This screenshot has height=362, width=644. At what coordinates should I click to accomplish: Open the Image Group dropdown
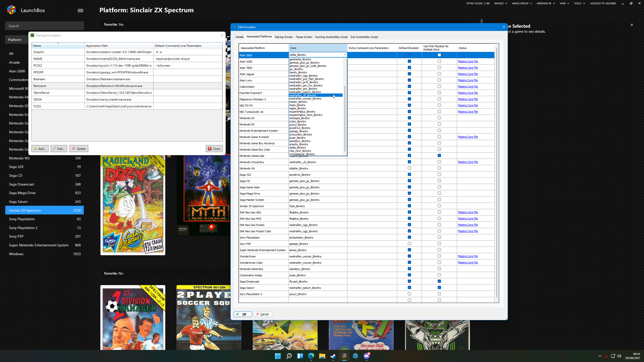(522, 3)
